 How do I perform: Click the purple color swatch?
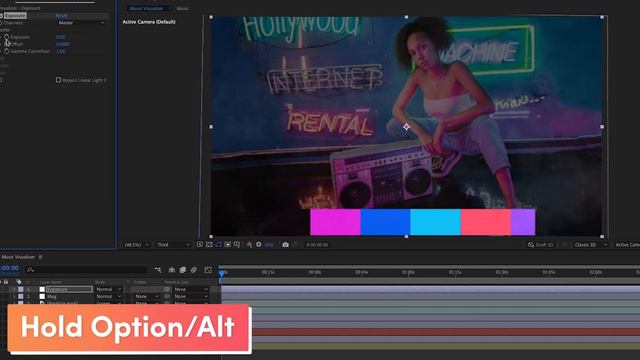point(523,222)
